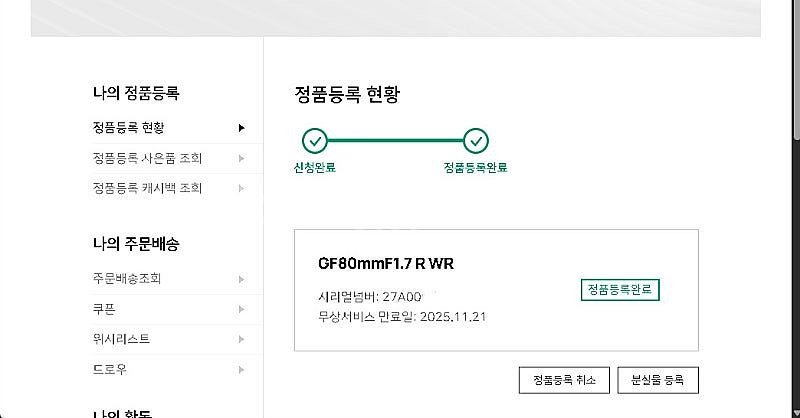Click the 분실물 등록 button
800x418 pixels.
[x=658, y=380]
